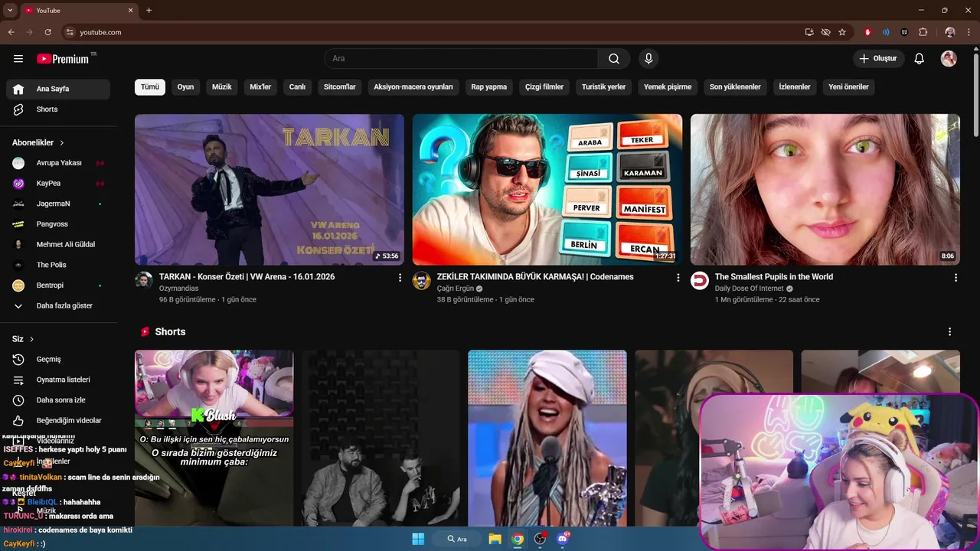980x551 pixels.
Task: Open the JagermaN subscription channel
Action: (58, 204)
